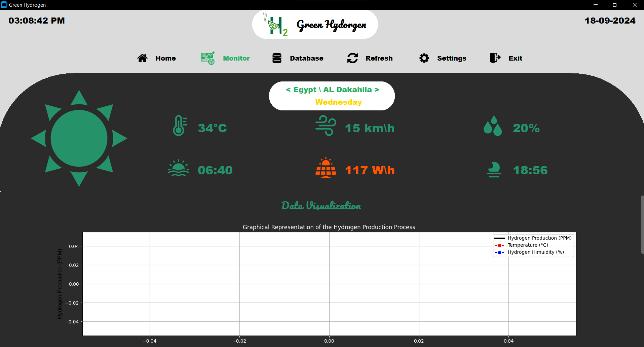Click the sunset moon icon
The height and width of the screenshot is (347, 644).
pos(494,169)
